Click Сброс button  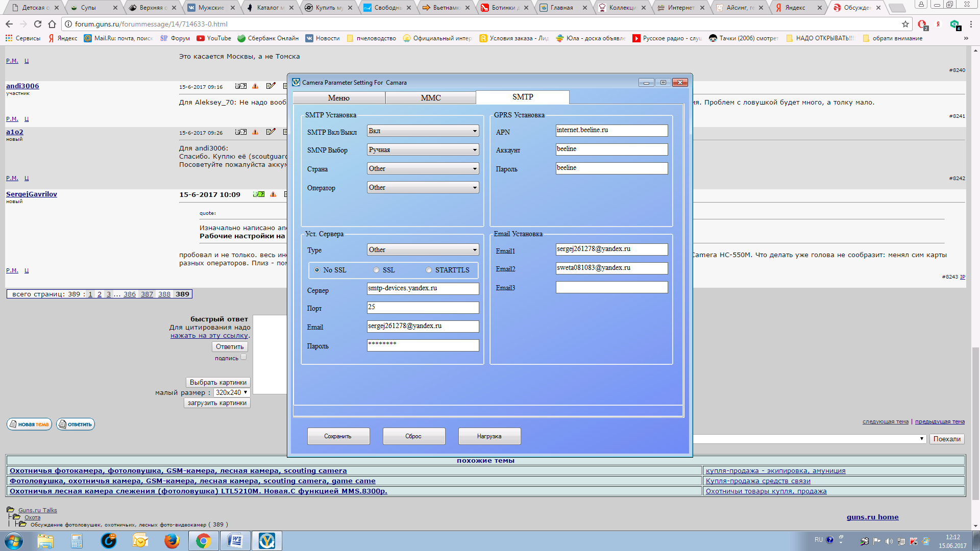coord(413,436)
